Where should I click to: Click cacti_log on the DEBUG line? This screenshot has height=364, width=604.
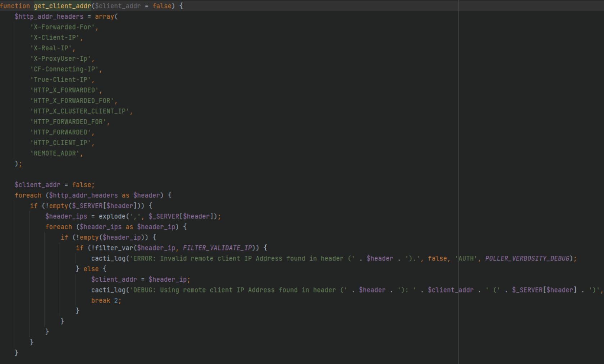(108, 290)
